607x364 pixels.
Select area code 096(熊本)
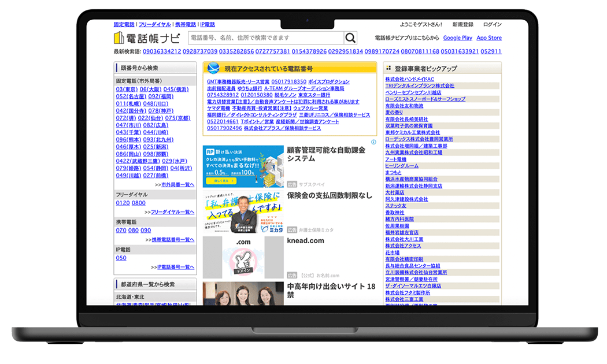point(129,140)
